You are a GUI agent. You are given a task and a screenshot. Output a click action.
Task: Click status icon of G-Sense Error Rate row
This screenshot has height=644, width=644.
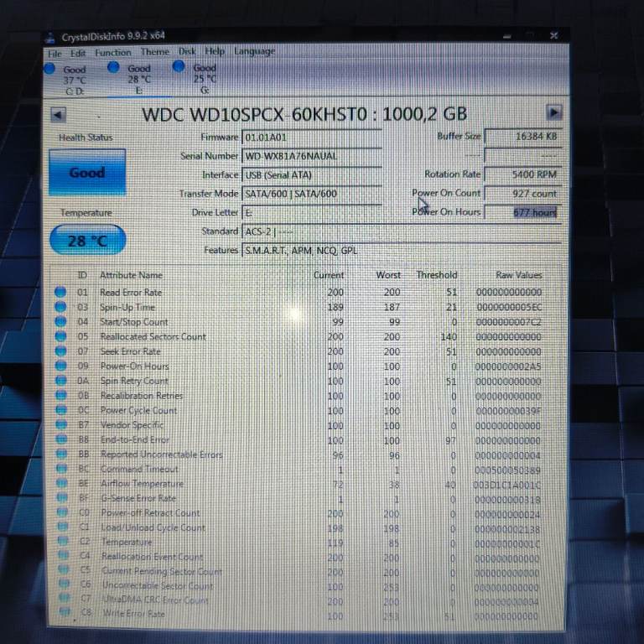click(x=62, y=498)
